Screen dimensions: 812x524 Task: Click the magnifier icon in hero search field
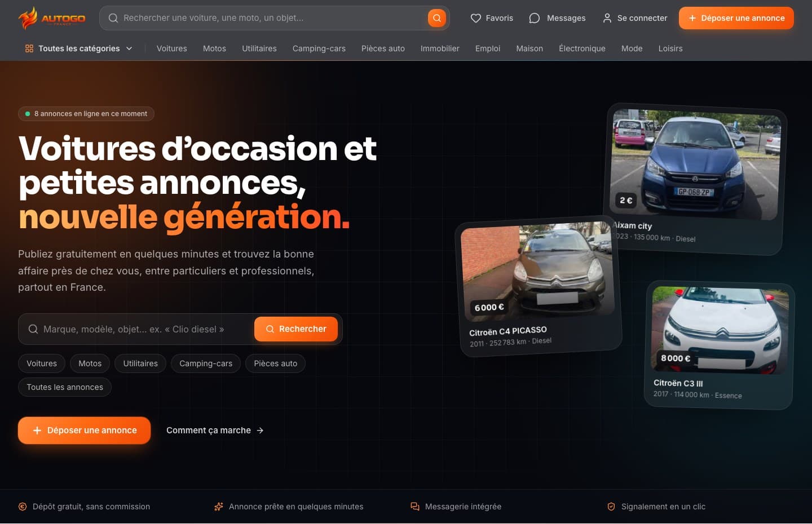pyautogui.click(x=33, y=329)
